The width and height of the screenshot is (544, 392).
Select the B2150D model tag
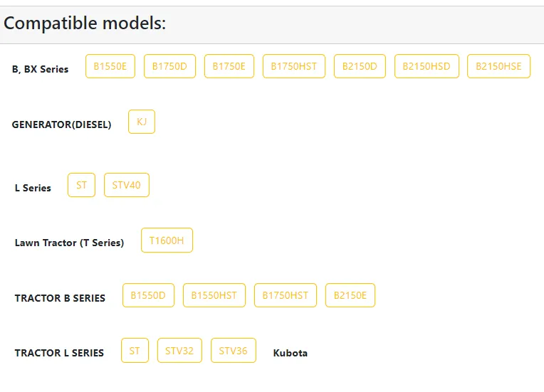pos(360,66)
